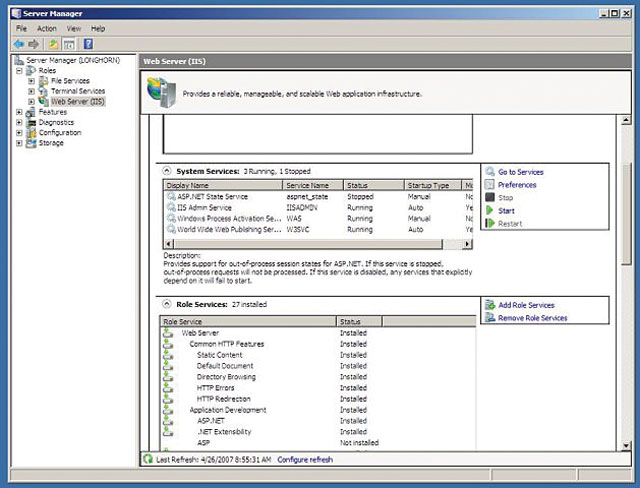Click the HTTP Errors role service icon

click(168, 388)
